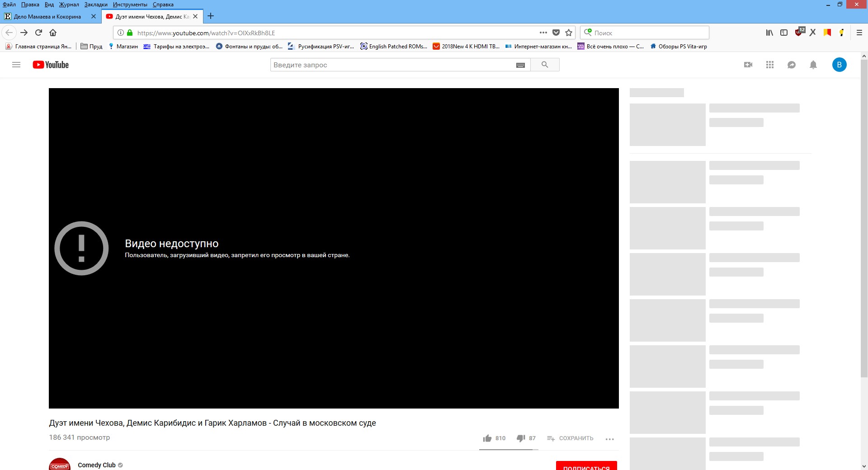Click the create video camera icon
The width and height of the screenshot is (868, 470).
pos(748,65)
